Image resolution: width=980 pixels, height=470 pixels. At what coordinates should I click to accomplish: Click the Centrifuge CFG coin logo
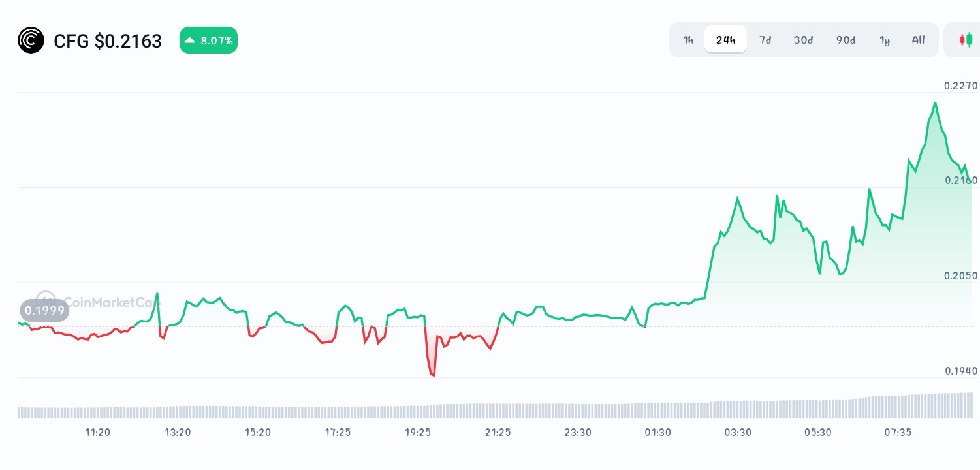31,40
